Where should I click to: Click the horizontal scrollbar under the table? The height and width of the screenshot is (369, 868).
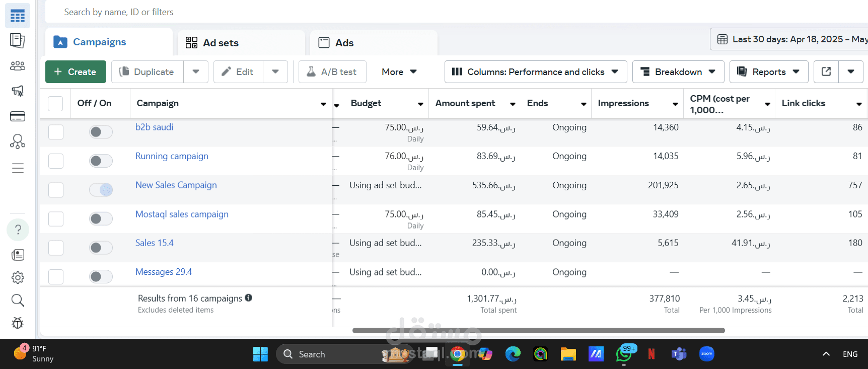(x=538, y=330)
